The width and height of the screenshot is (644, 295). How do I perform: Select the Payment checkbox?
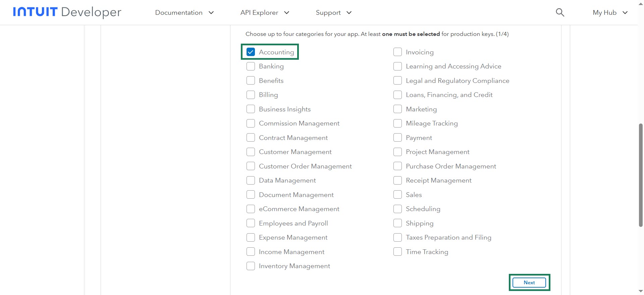pyautogui.click(x=397, y=138)
